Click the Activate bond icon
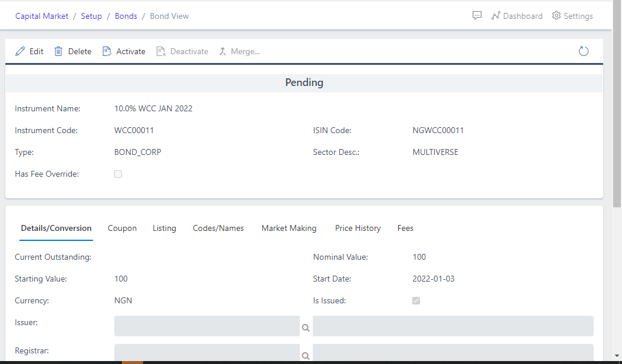This screenshot has height=364, width=622. coord(107,51)
